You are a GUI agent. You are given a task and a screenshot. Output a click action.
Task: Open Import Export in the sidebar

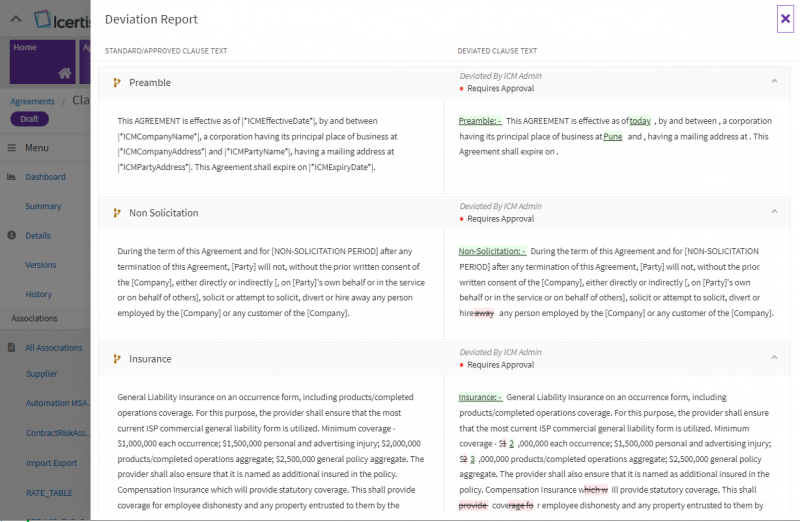point(52,463)
